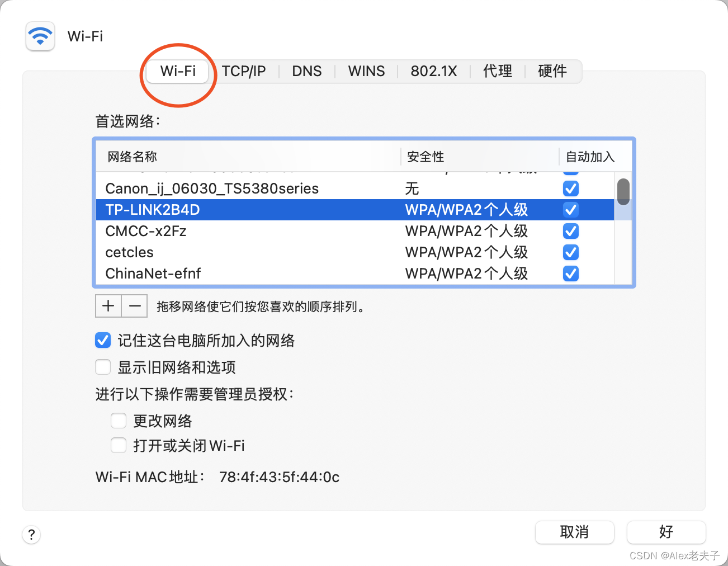The width and height of the screenshot is (728, 566).
Task: Remove selected network with minus button
Action: [135, 306]
